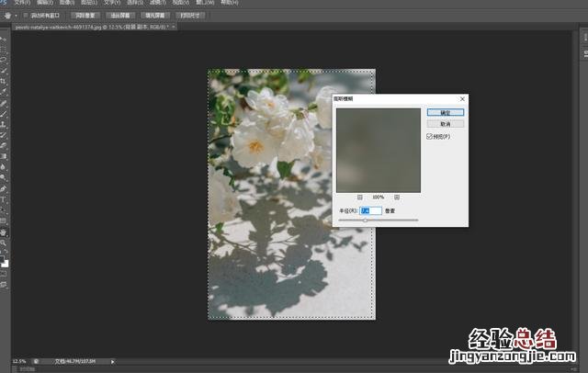The width and height of the screenshot is (588, 373).
Task: Click the radius 半径(R) input field
Action: coord(370,210)
